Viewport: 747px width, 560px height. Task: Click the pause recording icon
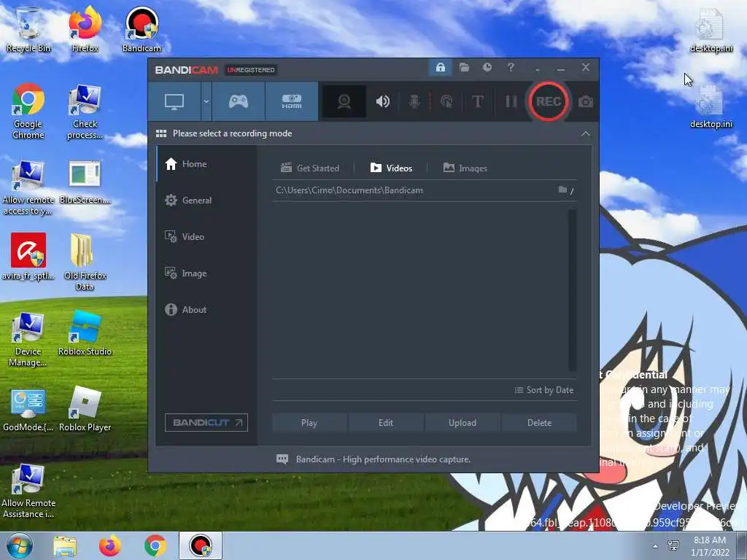511,101
